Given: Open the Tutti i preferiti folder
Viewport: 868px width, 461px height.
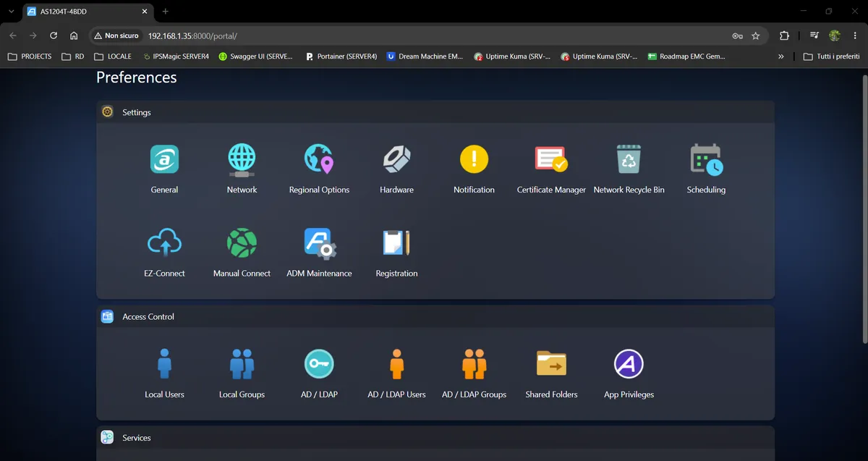Looking at the screenshot, I should point(831,56).
